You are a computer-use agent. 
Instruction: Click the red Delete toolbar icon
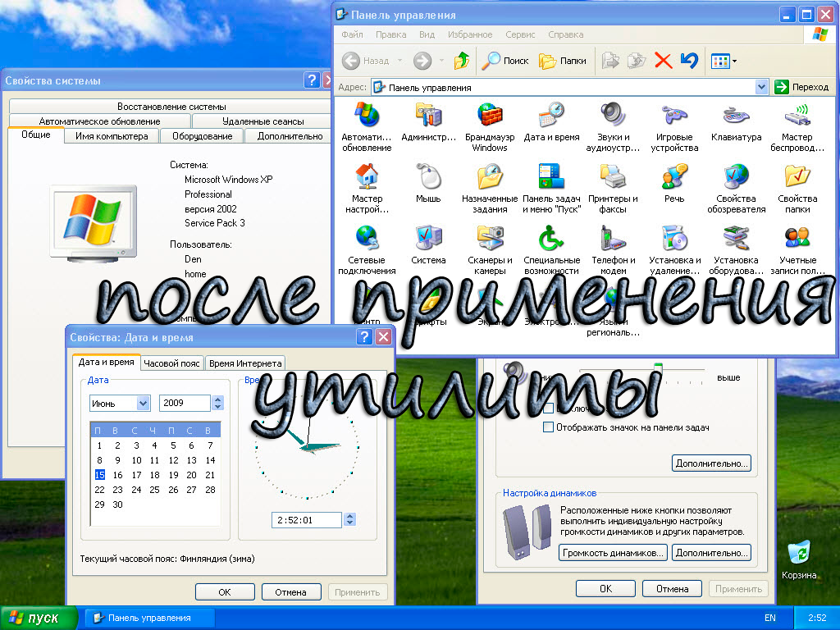(663, 61)
